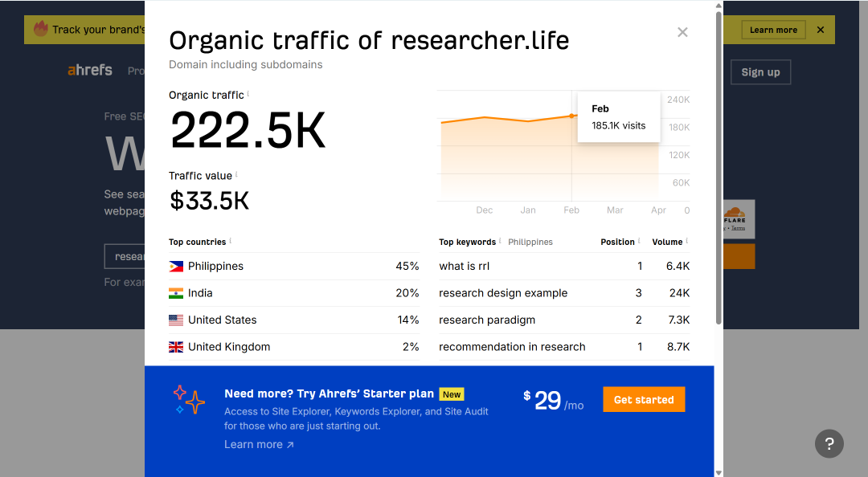
Task: Click the Organic traffic info icon
Action: coord(248,93)
